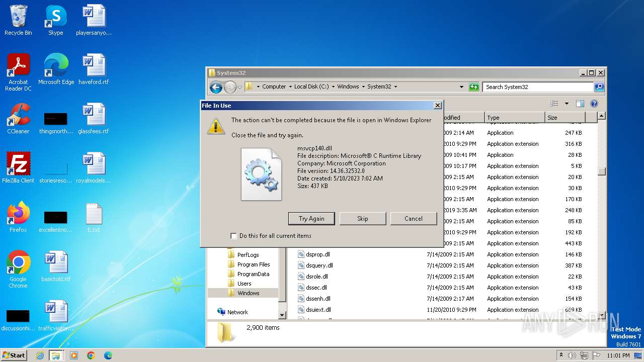The image size is (644, 362).
Task: Sort by the Type column header
Action: coord(514,118)
